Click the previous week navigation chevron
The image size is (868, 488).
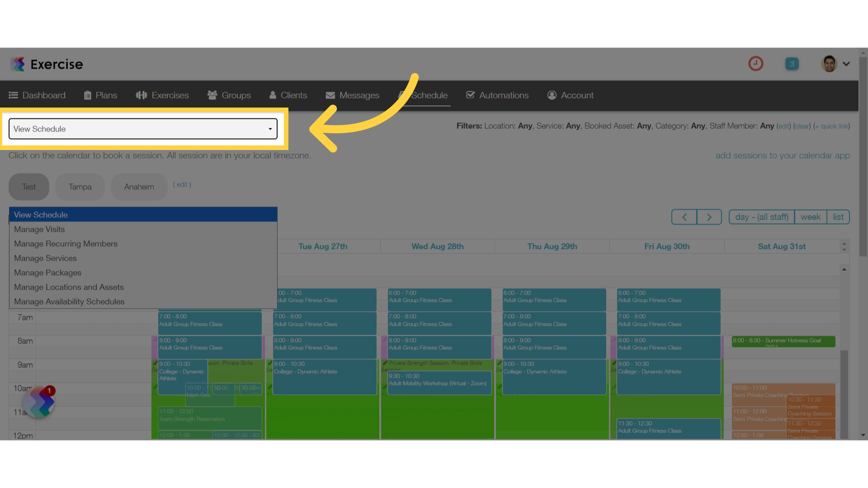[x=684, y=217]
